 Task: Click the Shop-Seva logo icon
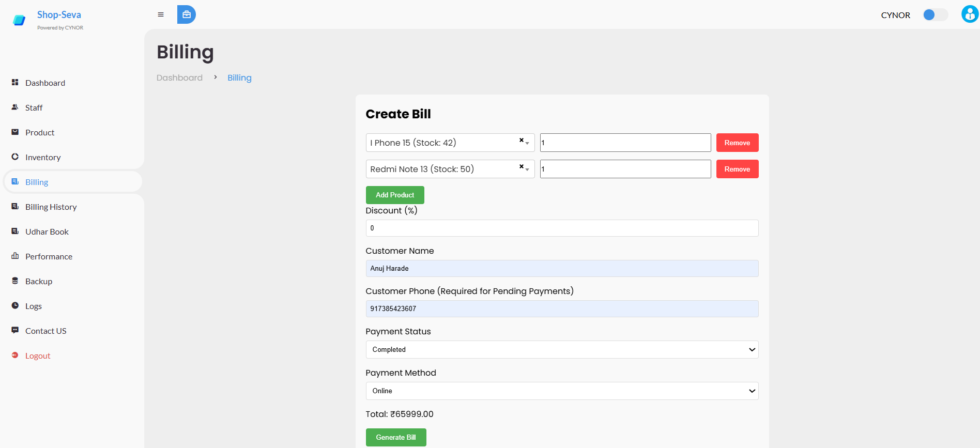tap(19, 20)
